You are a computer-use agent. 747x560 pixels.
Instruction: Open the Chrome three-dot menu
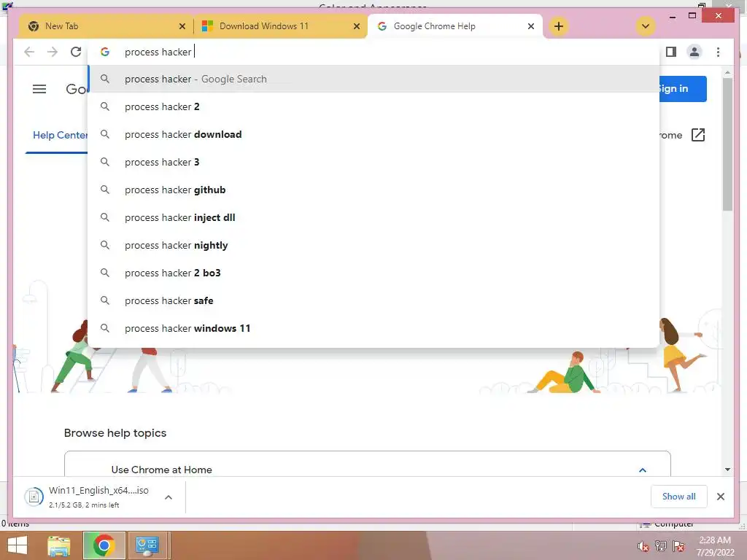click(718, 52)
